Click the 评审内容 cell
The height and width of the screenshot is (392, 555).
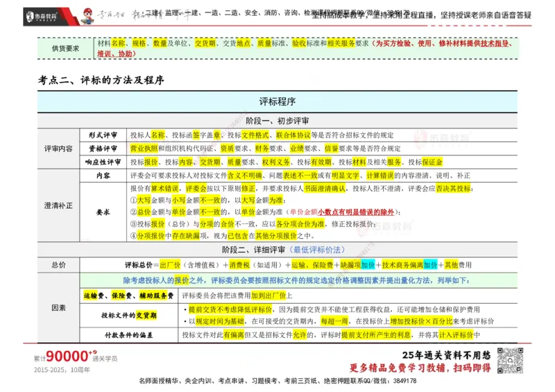(x=58, y=148)
